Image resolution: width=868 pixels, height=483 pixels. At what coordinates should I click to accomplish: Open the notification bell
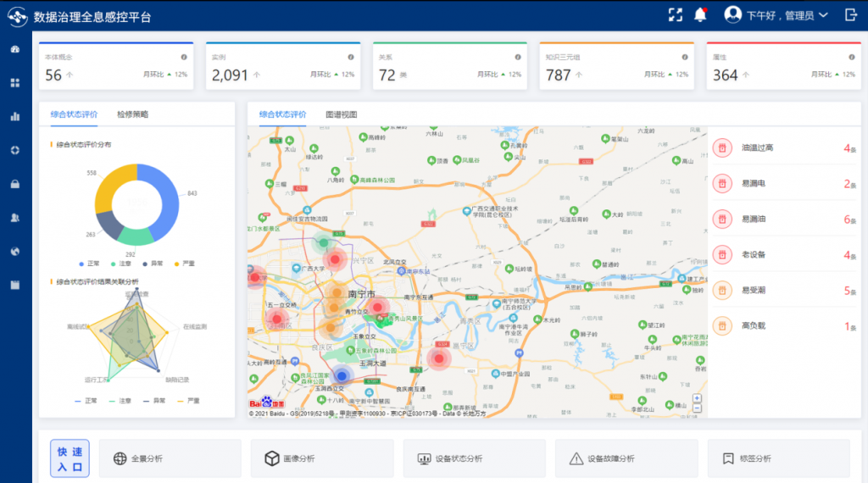coord(700,14)
